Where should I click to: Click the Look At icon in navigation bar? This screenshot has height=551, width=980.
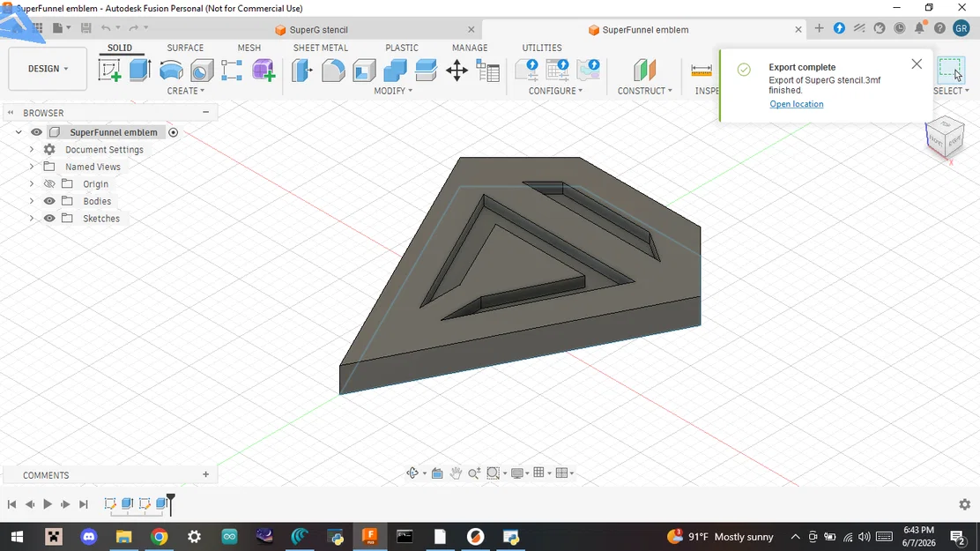[x=437, y=473]
